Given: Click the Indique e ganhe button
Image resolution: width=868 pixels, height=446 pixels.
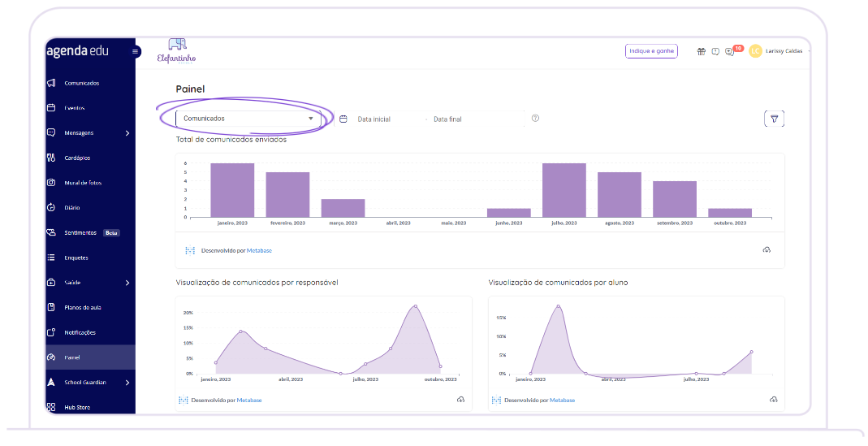Looking at the screenshot, I should click(651, 51).
